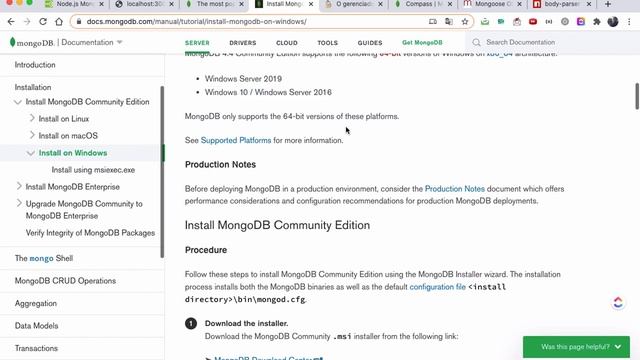Viewport: 640px width, 360px height.
Task: Open the Extensions puzzle icon
Action: [597, 22]
